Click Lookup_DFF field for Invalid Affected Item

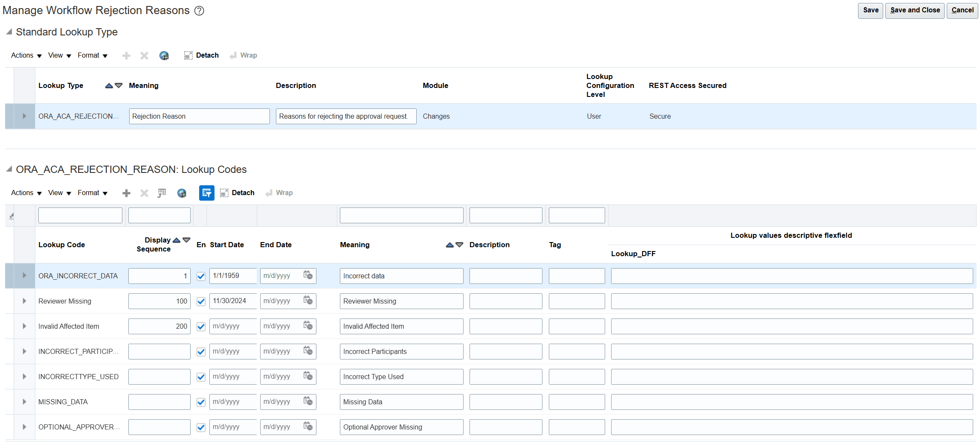tap(792, 326)
